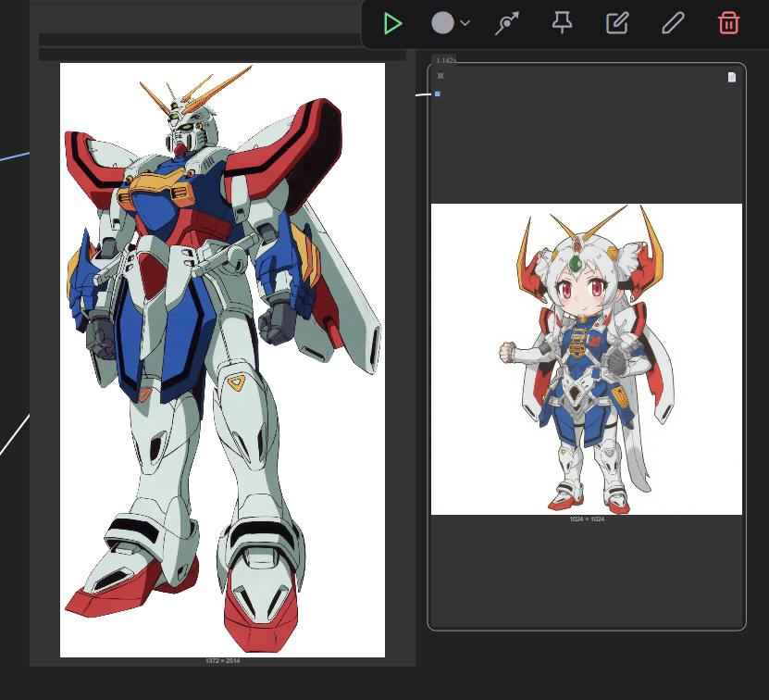Viewport: 769px width, 700px height.
Task: Click the plain pencil icon in toolbar
Action: click(x=673, y=24)
